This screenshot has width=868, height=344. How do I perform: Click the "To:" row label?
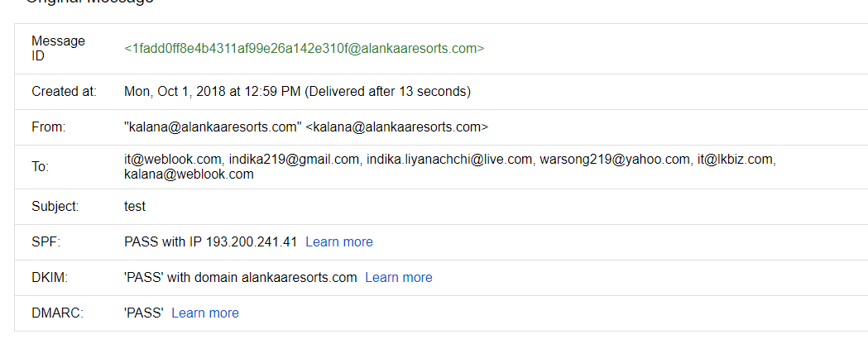tap(41, 167)
